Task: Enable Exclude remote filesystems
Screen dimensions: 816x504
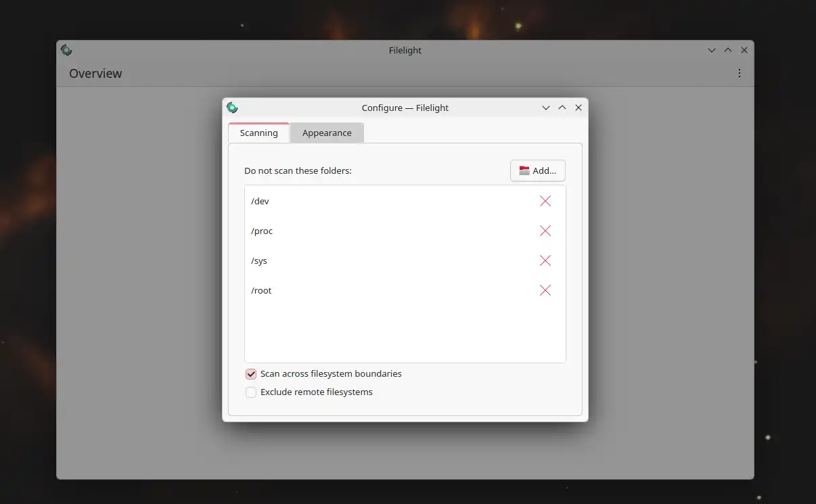Action: coord(251,392)
